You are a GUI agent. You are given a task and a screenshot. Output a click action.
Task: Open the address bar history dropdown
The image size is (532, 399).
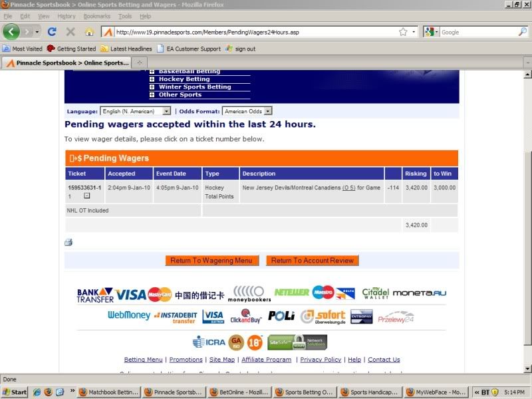tap(414, 32)
